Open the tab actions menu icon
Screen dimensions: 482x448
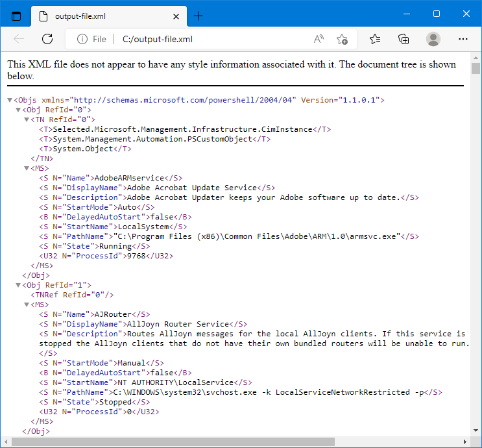16,16
